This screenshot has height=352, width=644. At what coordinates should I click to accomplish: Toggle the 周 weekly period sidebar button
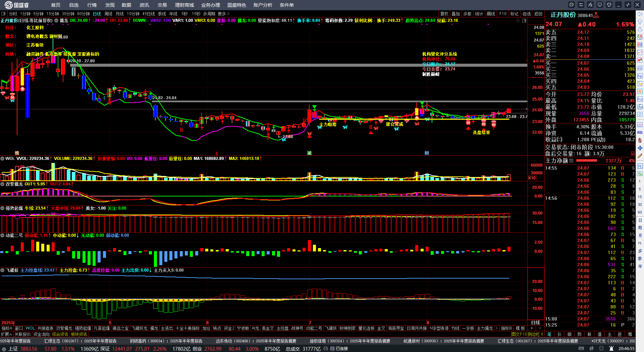click(x=640, y=228)
